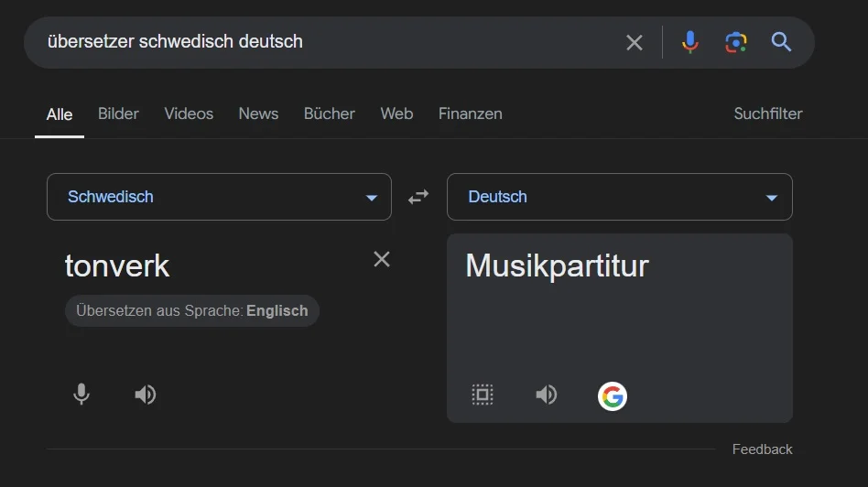
Task: Open Deutsch target language dropdown
Action: tap(619, 197)
